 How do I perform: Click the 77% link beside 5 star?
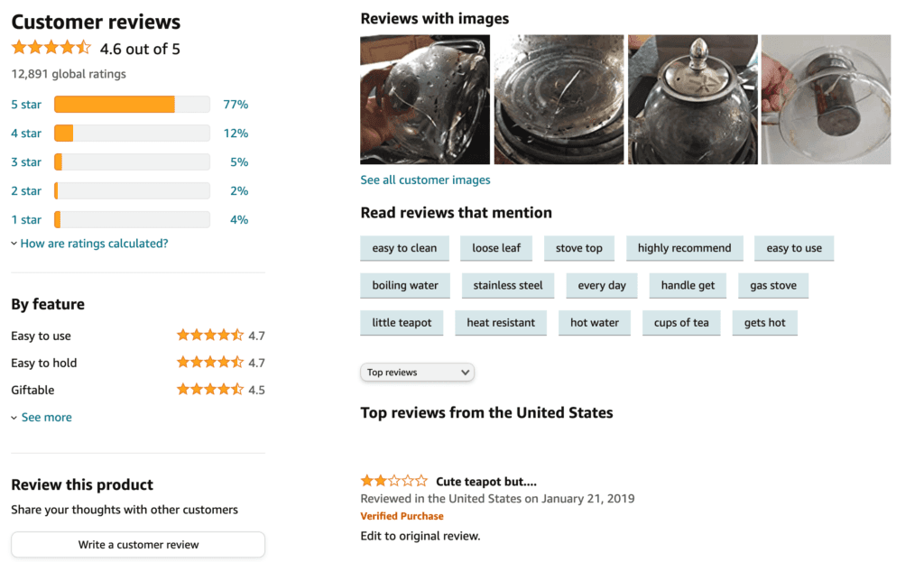(236, 104)
